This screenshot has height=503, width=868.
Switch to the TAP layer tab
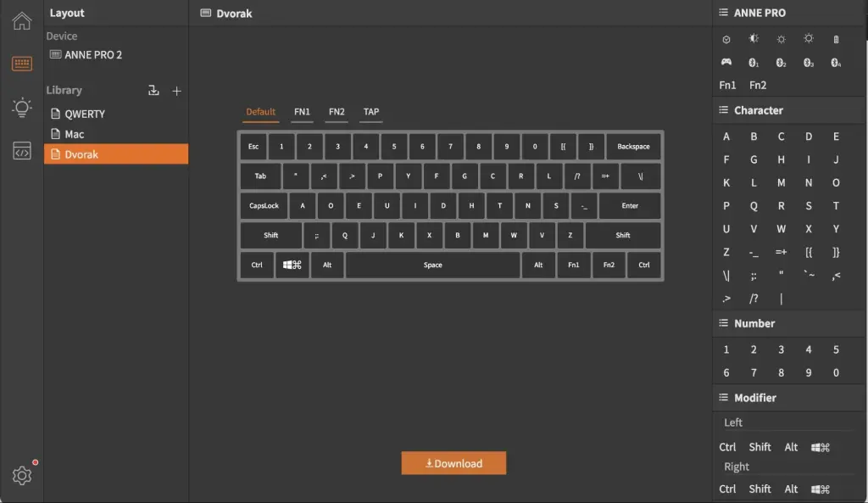coord(371,111)
